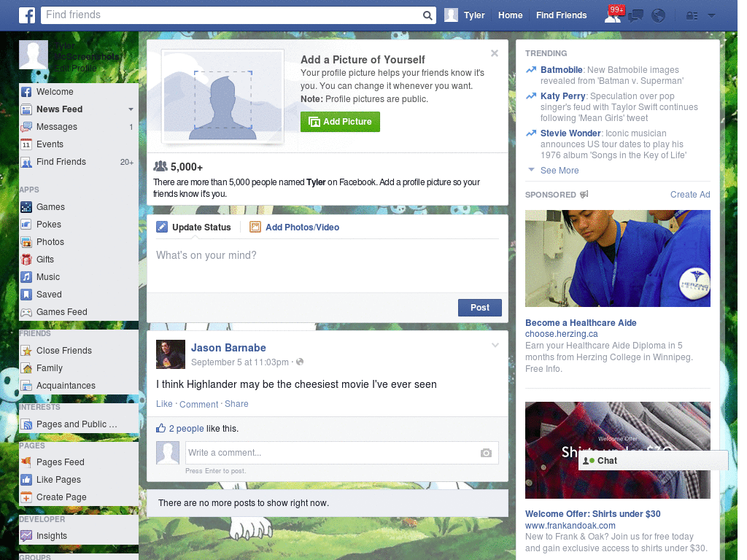Open Saved bookmark icon
The width and height of the screenshot is (747, 560).
[26, 295]
